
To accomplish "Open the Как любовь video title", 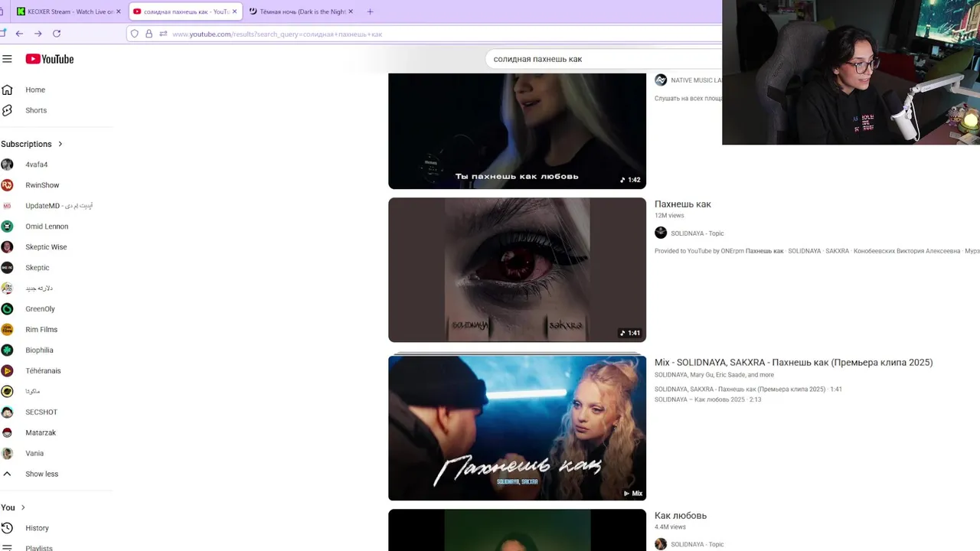I will click(x=681, y=516).
